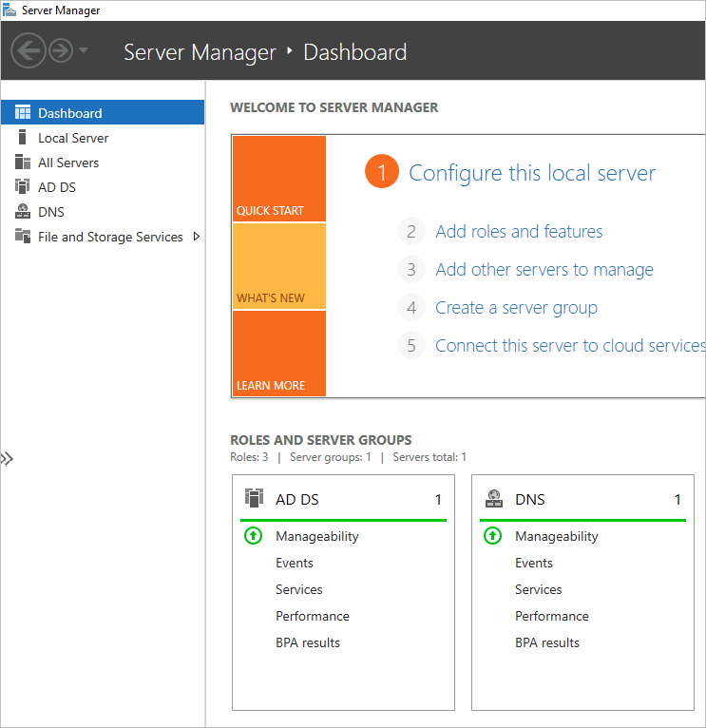Viewport: 706px width, 728px height.
Task: Open BPA results in the DNS tile
Action: coord(547,642)
